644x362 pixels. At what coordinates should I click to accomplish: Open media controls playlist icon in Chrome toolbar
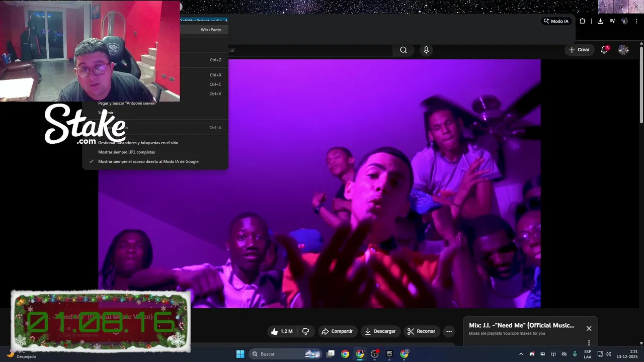coord(612,21)
